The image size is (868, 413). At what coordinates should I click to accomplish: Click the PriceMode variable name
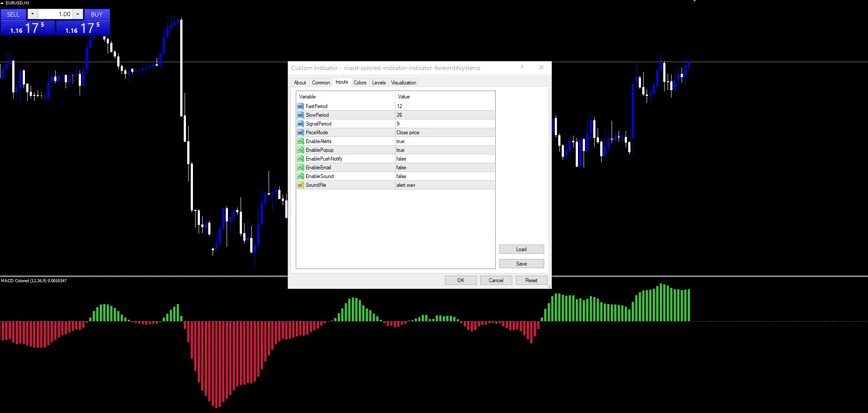coord(317,133)
